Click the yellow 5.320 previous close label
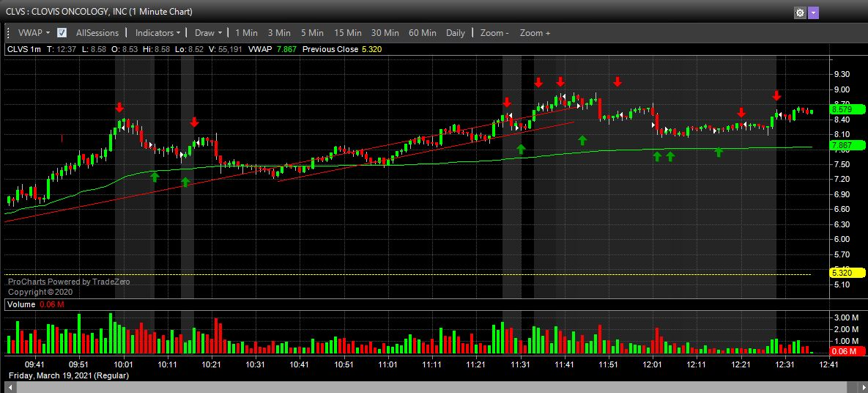The image size is (868, 393). pyautogui.click(x=847, y=273)
